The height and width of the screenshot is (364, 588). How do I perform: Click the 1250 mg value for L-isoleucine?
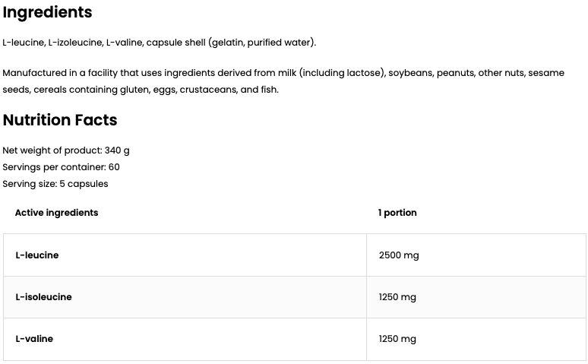tap(397, 297)
